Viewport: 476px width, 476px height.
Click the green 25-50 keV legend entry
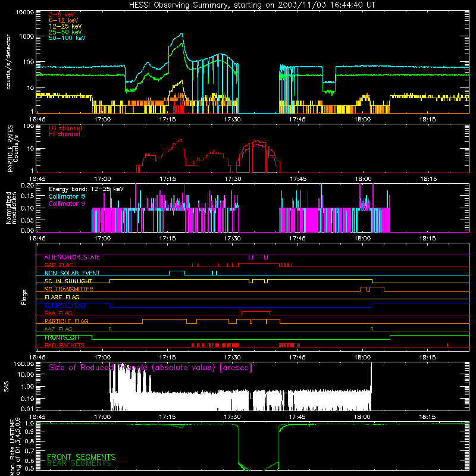point(65,32)
